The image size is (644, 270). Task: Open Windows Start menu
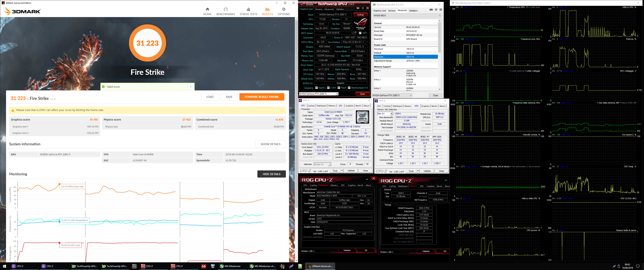(x=4, y=266)
